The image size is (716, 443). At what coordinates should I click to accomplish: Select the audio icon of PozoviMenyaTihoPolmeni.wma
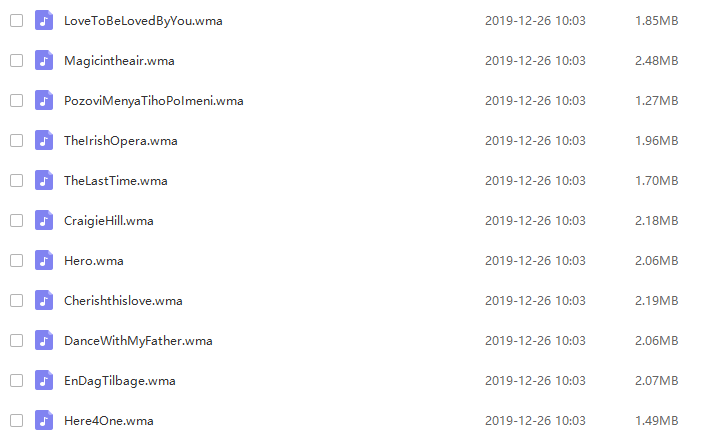coord(44,100)
